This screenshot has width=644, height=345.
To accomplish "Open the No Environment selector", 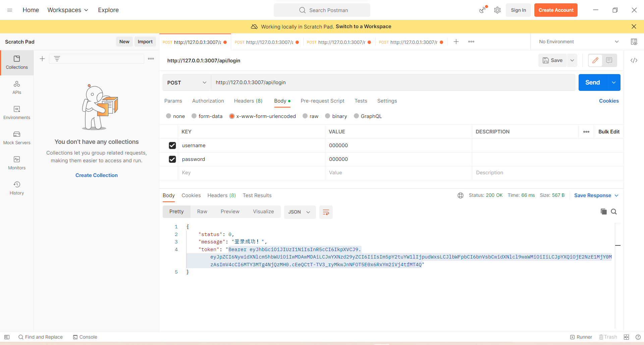I will 579,42.
